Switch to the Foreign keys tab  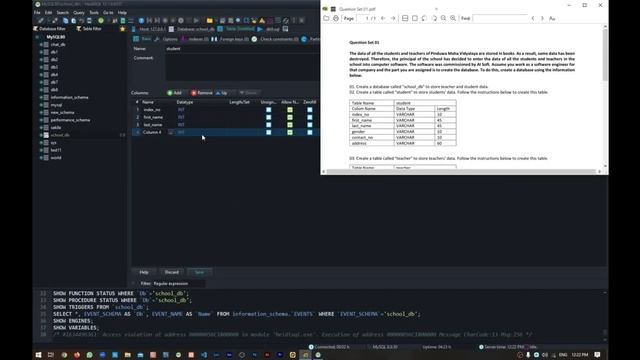[x=230, y=39]
